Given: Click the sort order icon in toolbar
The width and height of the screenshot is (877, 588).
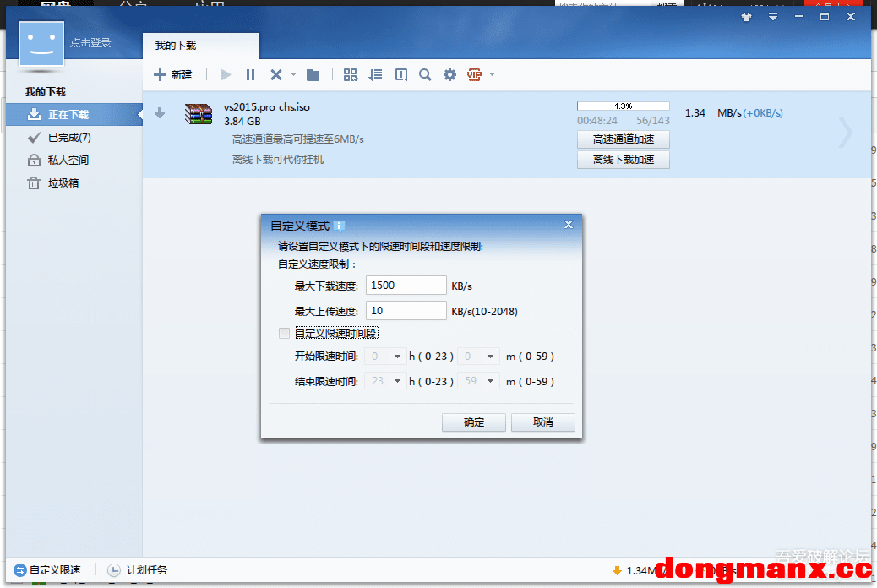Looking at the screenshot, I should click(376, 75).
